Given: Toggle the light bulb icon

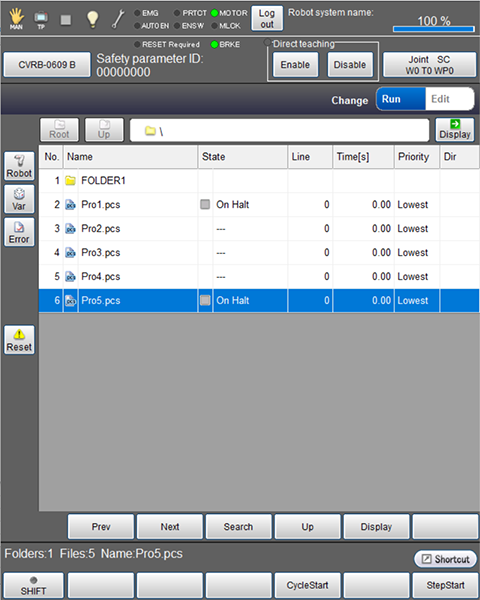Looking at the screenshot, I should pyautogui.click(x=92, y=19).
